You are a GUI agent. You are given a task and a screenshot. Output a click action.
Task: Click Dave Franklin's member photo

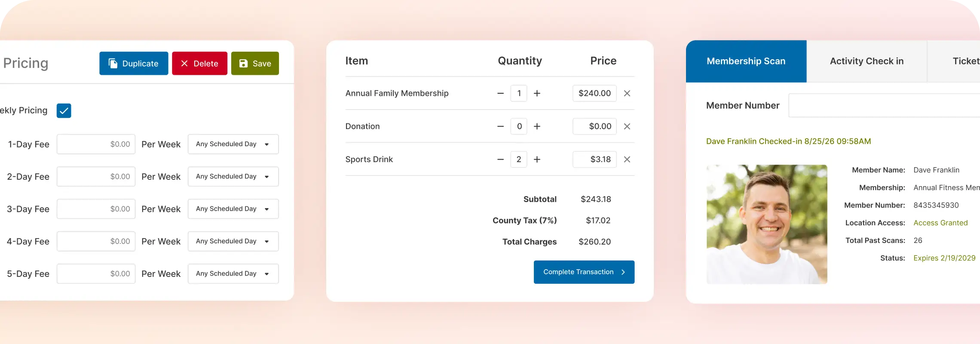(767, 224)
